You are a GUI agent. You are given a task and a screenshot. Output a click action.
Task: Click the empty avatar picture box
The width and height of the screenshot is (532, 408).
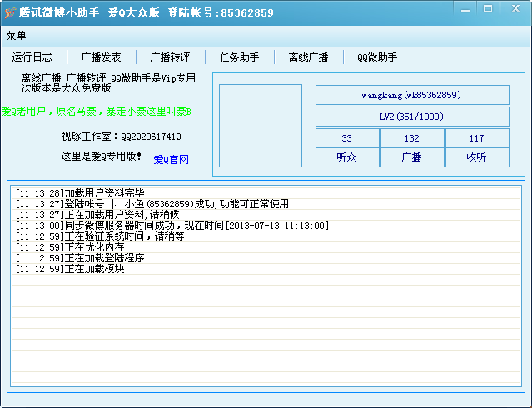(x=261, y=126)
